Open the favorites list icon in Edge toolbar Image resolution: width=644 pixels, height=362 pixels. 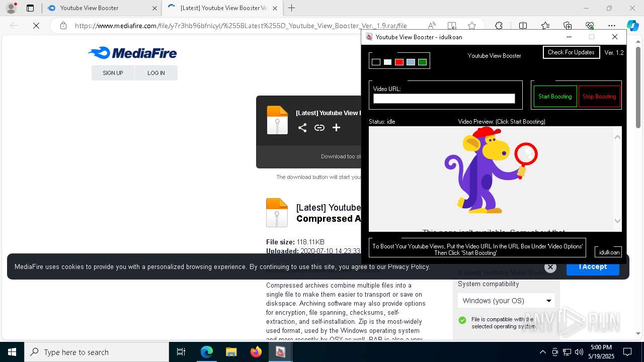(x=545, y=26)
